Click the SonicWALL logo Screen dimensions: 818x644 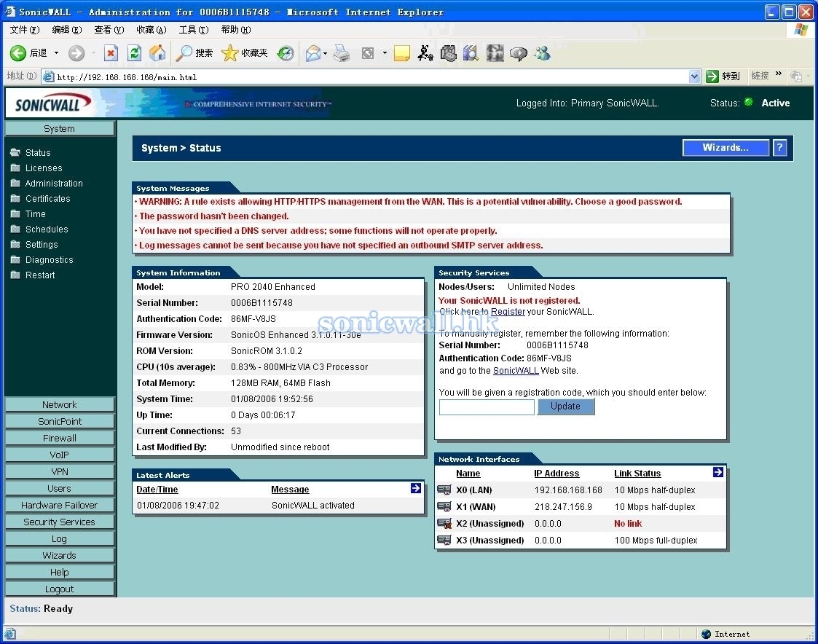coord(53,103)
